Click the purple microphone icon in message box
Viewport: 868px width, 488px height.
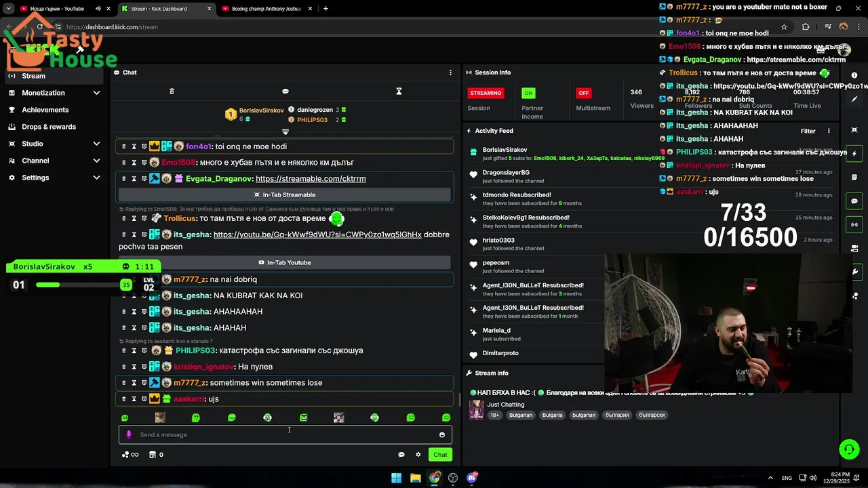[x=129, y=435]
